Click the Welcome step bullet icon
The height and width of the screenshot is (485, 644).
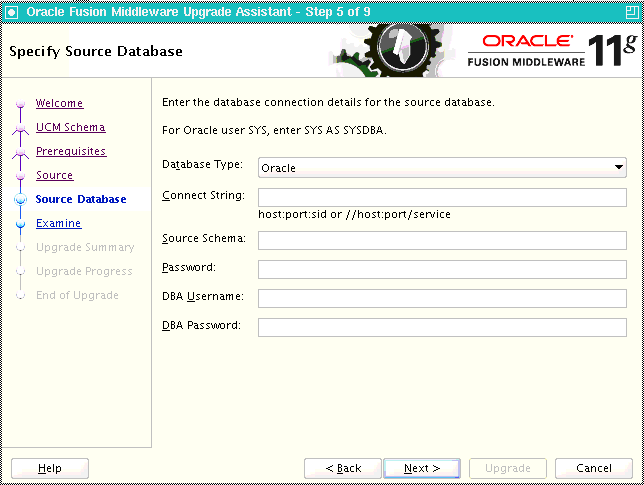click(x=21, y=103)
